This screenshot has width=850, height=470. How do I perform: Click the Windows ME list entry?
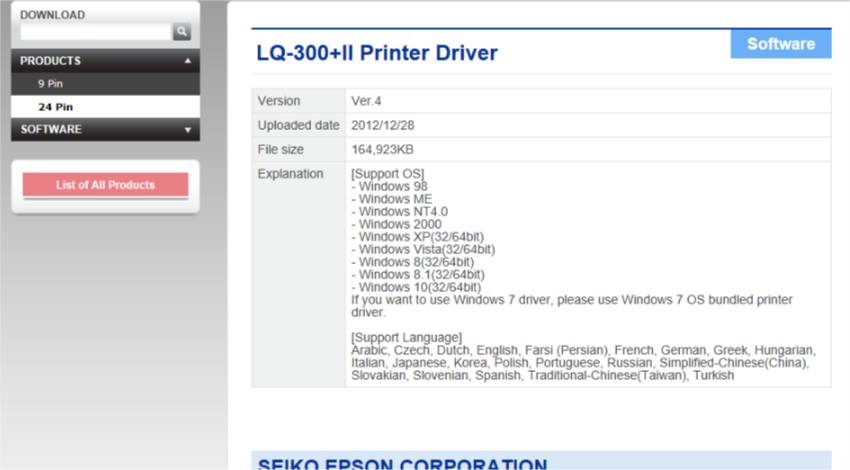(391, 199)
